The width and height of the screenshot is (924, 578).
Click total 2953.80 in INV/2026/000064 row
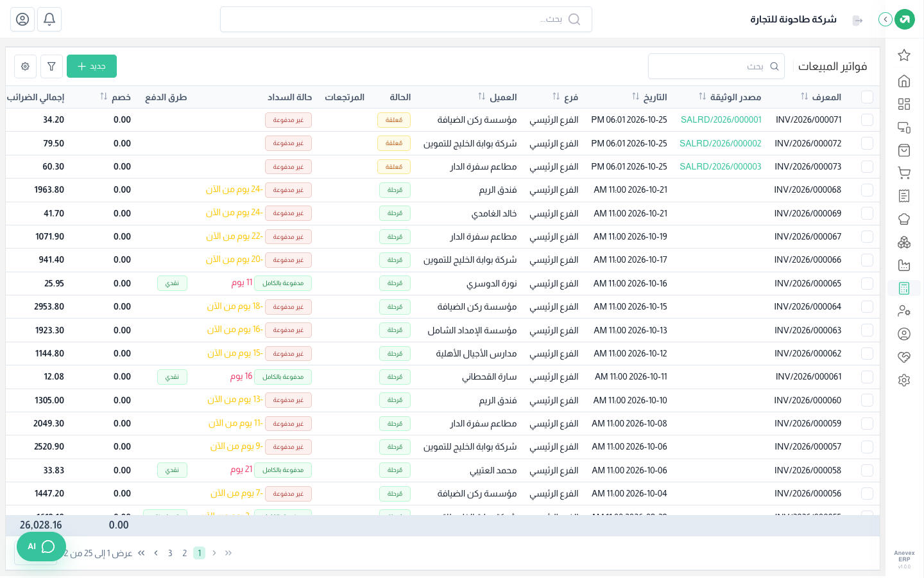[x=49, y=307]
